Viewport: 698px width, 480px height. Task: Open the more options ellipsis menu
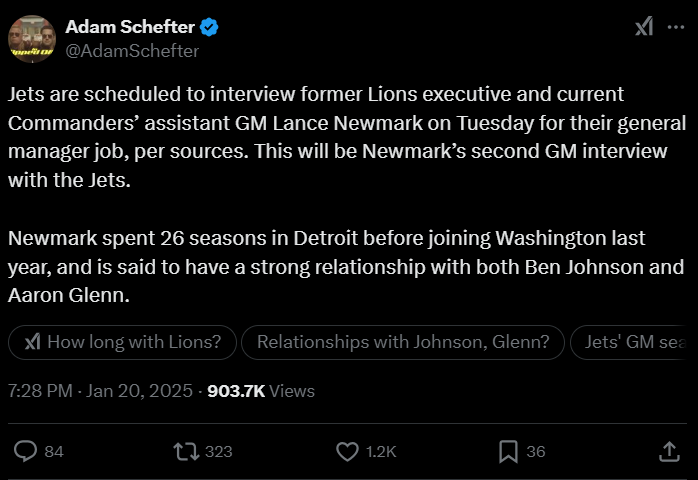tap(675, 27)
